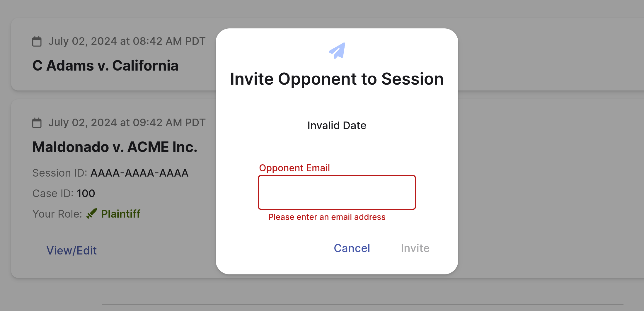Screen dimensions: 644x311
Task: Click the calendar icon on the C Adams session card
Action: pos(37,41)
